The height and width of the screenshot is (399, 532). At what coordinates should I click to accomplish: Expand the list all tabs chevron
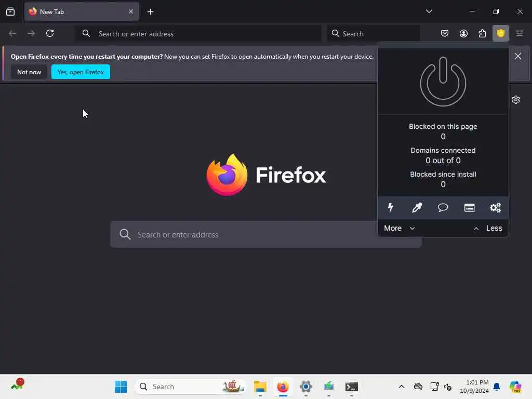tap(429, 11)
